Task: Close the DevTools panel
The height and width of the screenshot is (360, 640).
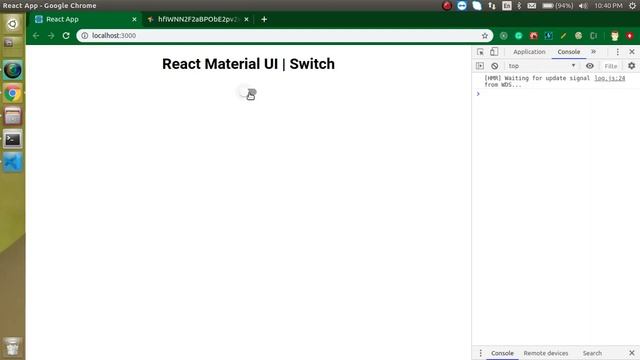Action: [x=632, y=52]
